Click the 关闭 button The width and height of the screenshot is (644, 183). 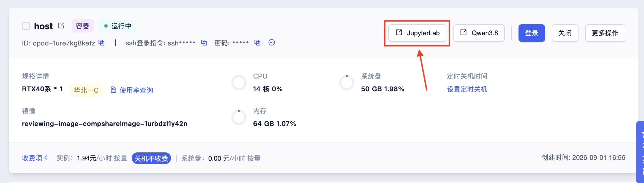[x=565, y=33]
